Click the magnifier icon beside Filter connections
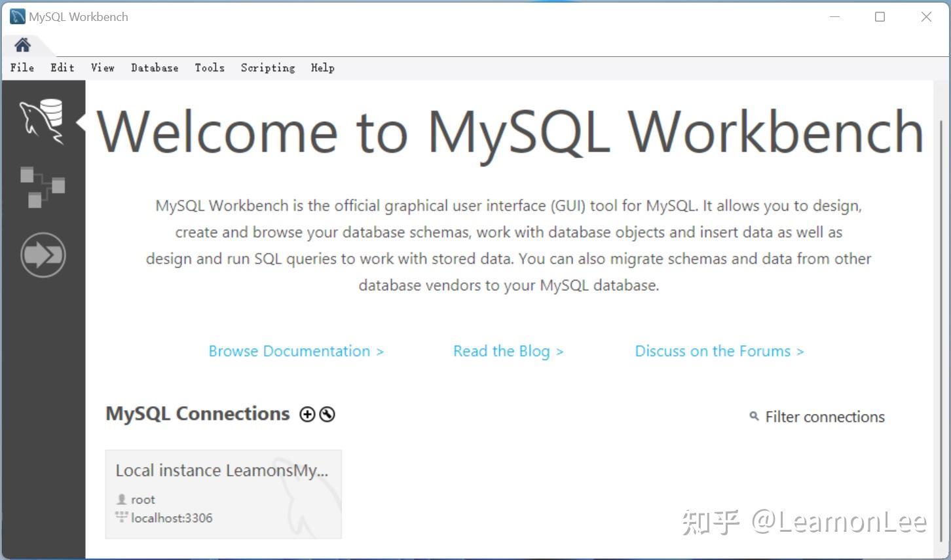Image resolution: width=951 pixels, height=560 pixels. tap(753, 417)
